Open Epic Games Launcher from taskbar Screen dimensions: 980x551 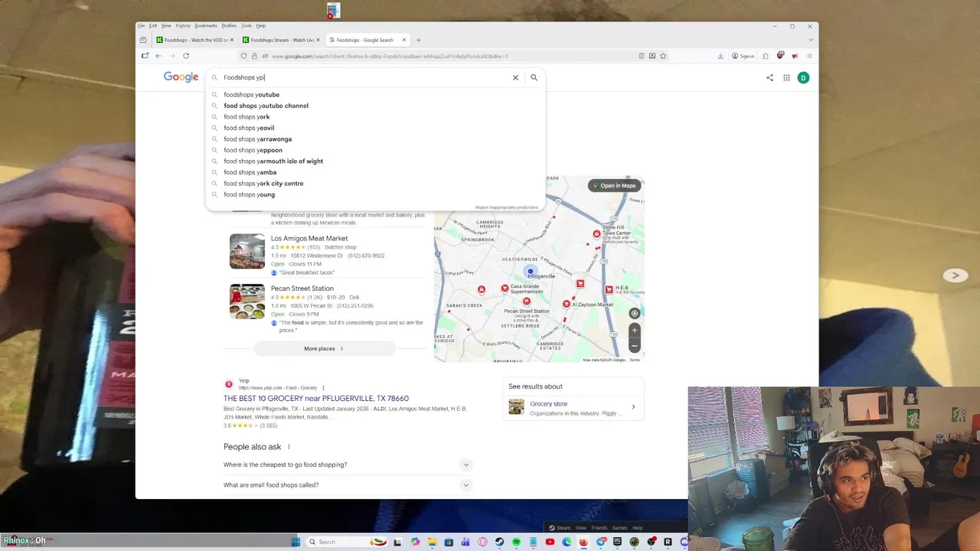click(617, 542)
